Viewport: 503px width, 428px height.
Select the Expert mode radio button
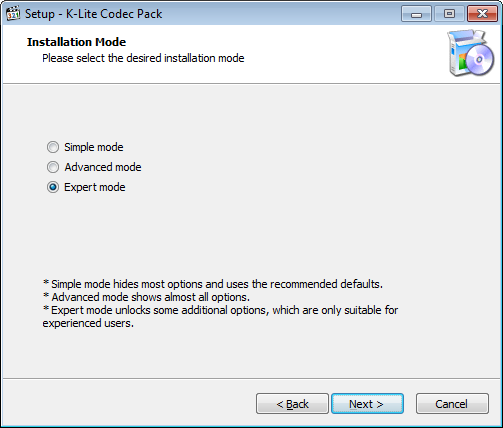click(x=53, y=187)
